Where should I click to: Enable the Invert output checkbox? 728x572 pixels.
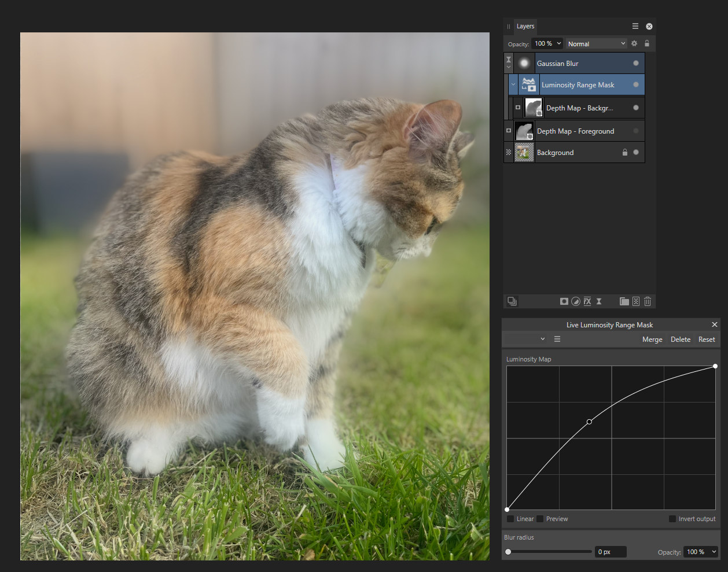[x=672, y=519]
